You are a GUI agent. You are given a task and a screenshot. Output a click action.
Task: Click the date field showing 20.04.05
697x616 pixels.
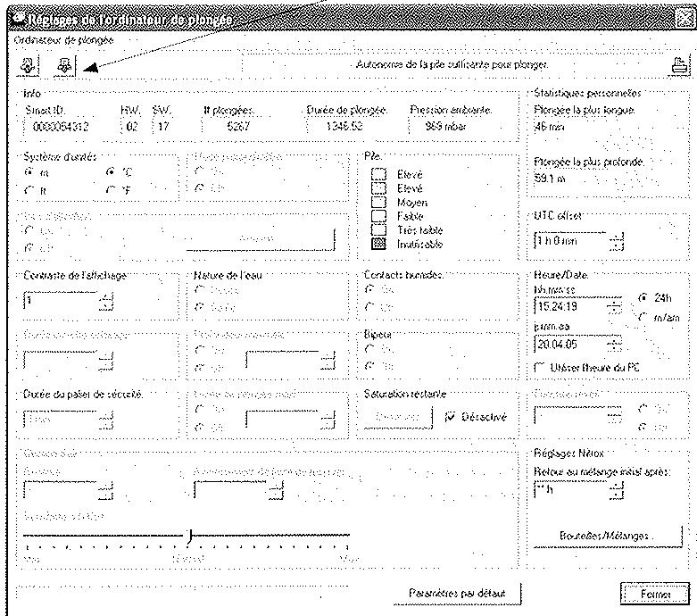click(x=570, y=344)
